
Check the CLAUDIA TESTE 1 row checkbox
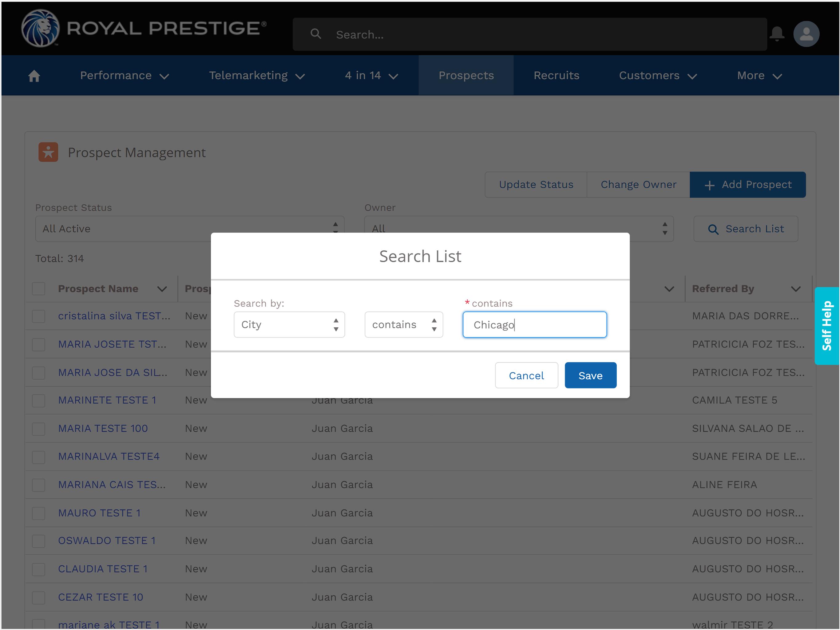click(39, 569)
